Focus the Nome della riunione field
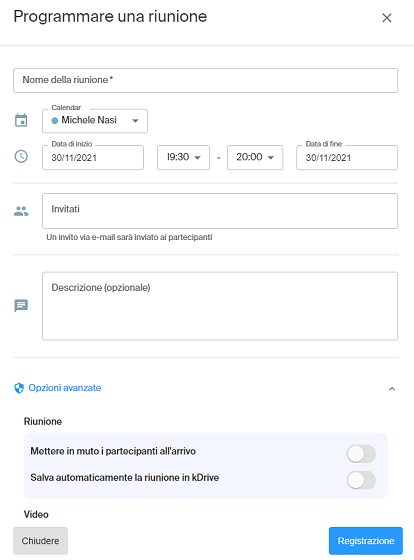Screen dimensions: 414x560 [205, 80]
